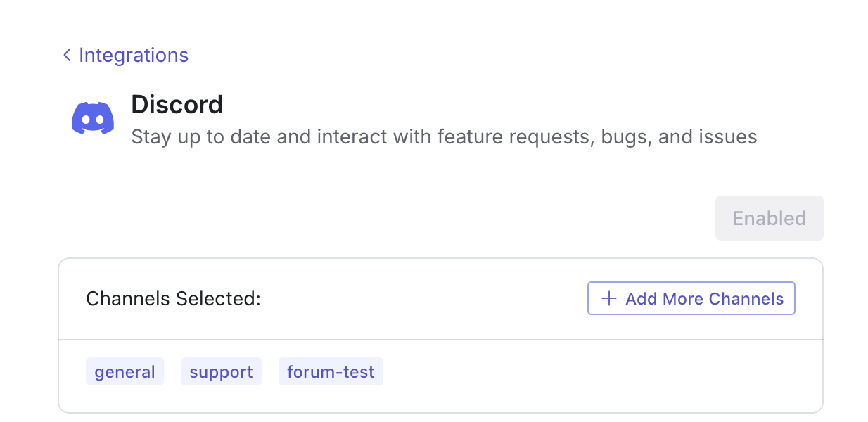Click the "Add More Channels" label text
Viewport: 868px width, 422px height.
click(x=704, y=299)
